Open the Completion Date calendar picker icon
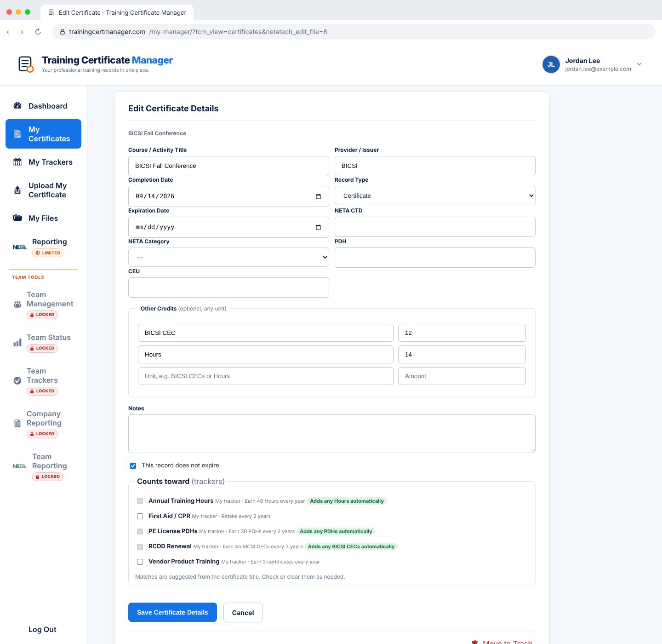 [x=318, y=196]
